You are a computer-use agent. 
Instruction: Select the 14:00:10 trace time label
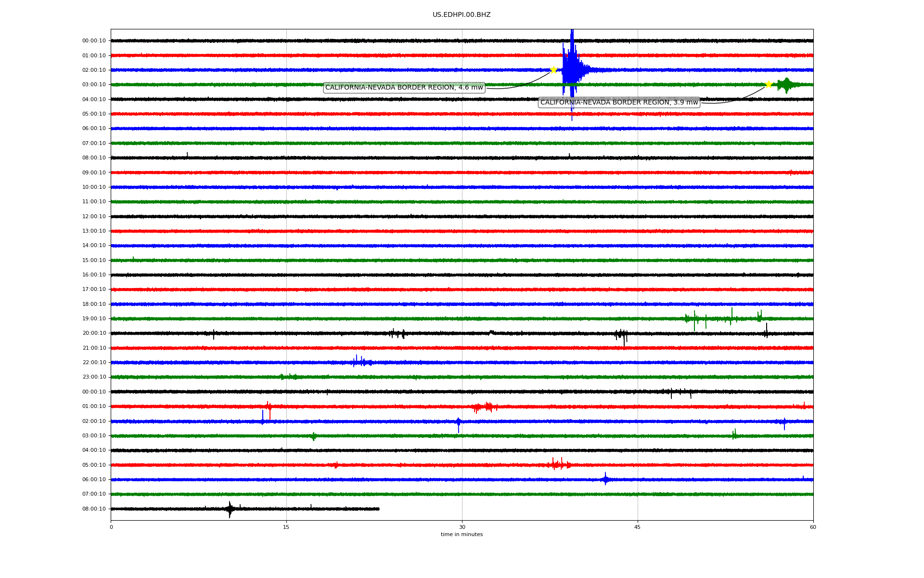click(x=94, y=246)
